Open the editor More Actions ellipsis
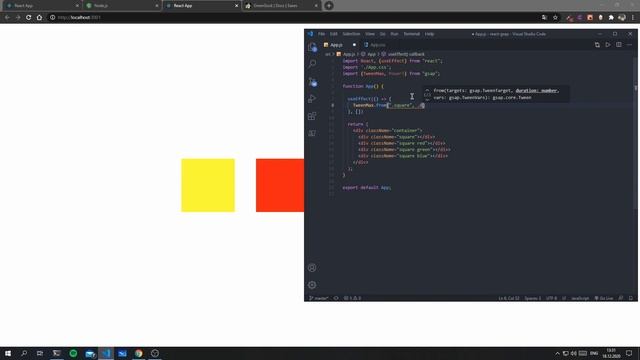Screen dimensions: 640x360 pos(629,45)
